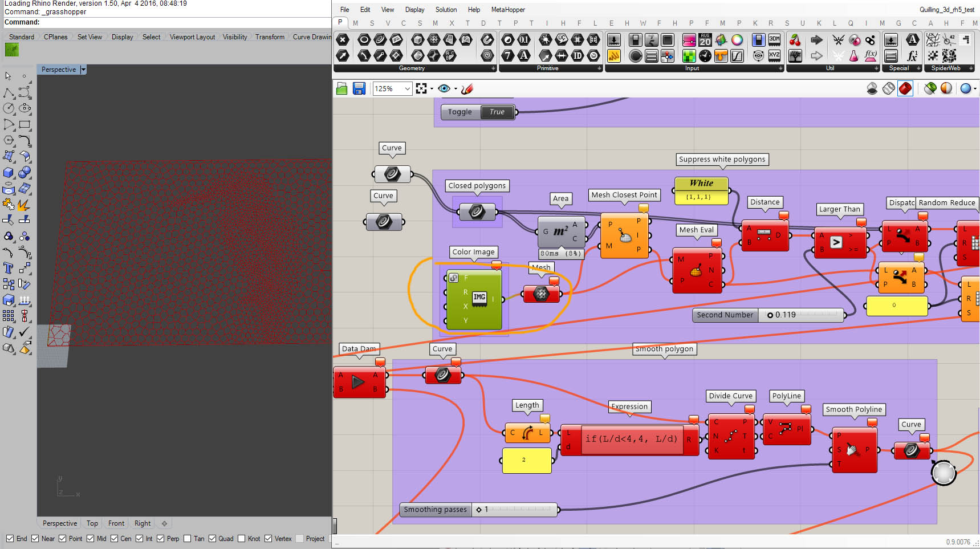The width and height of the screenshot is (980, 549).
Task: Open the 125% zoom combo box
Action: coord(392,88)
